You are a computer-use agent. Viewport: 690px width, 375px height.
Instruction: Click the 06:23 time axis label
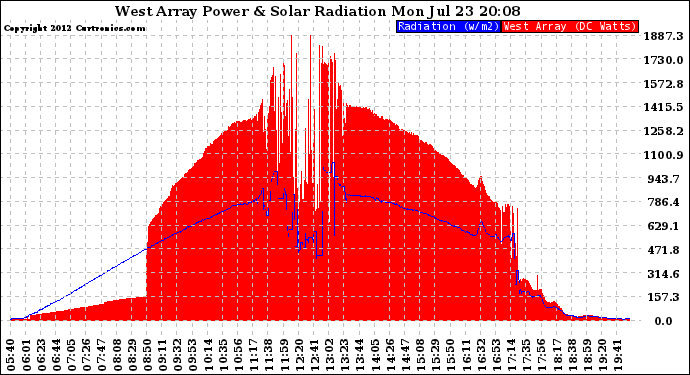(42, 354)
